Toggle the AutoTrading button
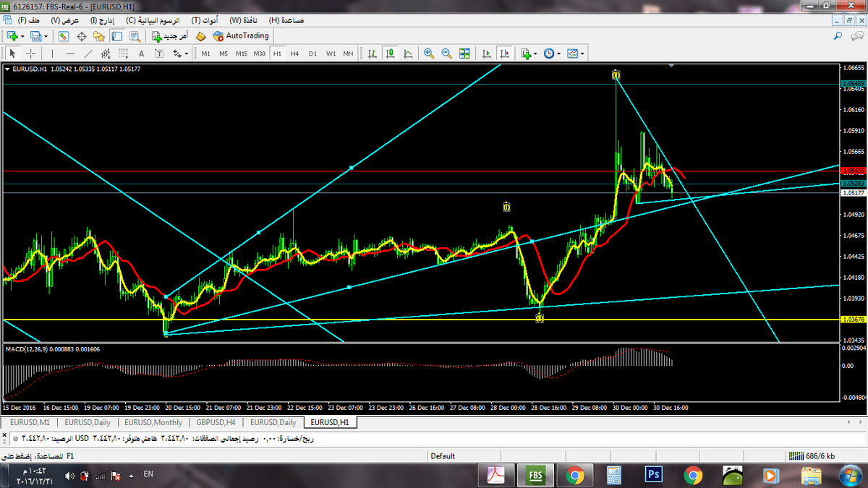 coord(241,35)
